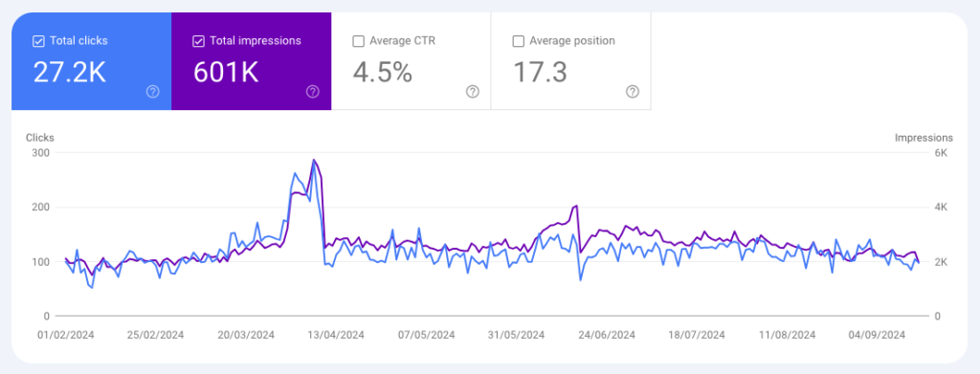Click the 601K impressions value
Viewport: 980px width, 374px height.
[x=226, y=73]
